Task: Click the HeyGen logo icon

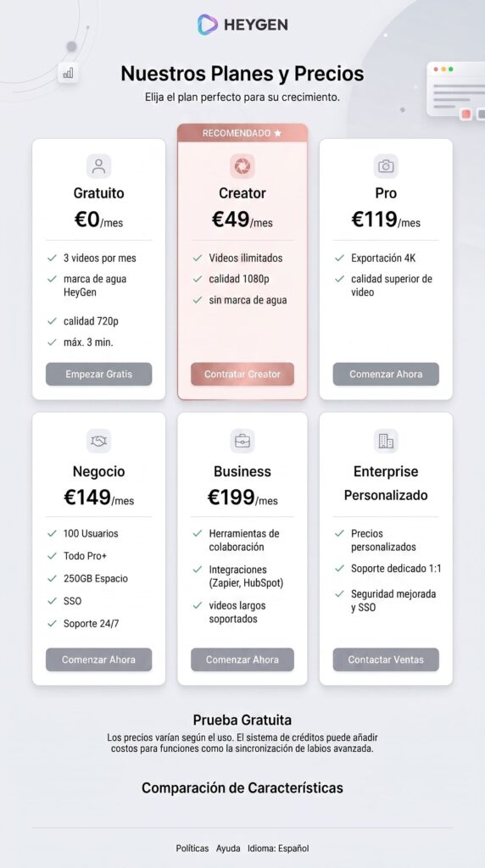Action: [x=208, y=25]
